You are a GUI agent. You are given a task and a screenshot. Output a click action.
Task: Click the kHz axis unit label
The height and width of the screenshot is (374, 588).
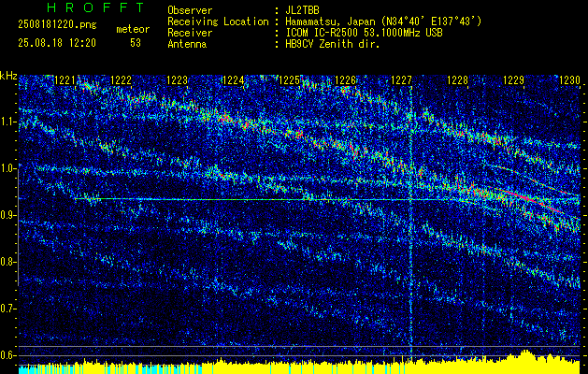[8, 76]
